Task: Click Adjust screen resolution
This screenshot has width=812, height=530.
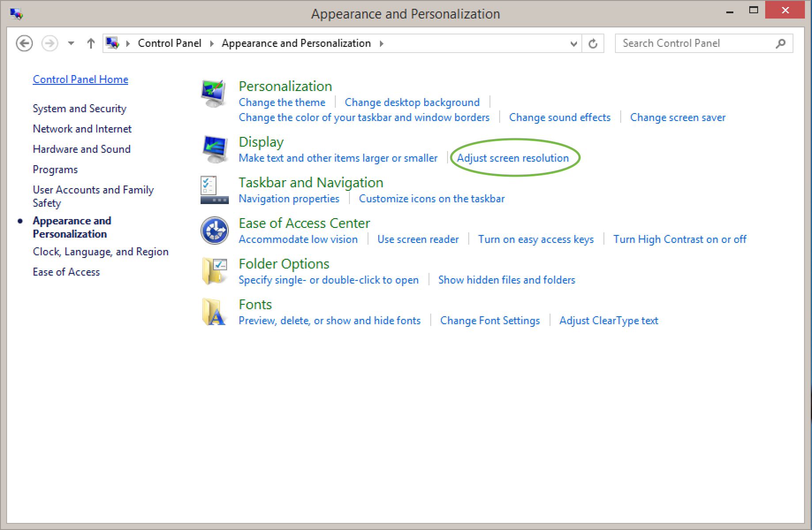Action: tap(513, 158)
